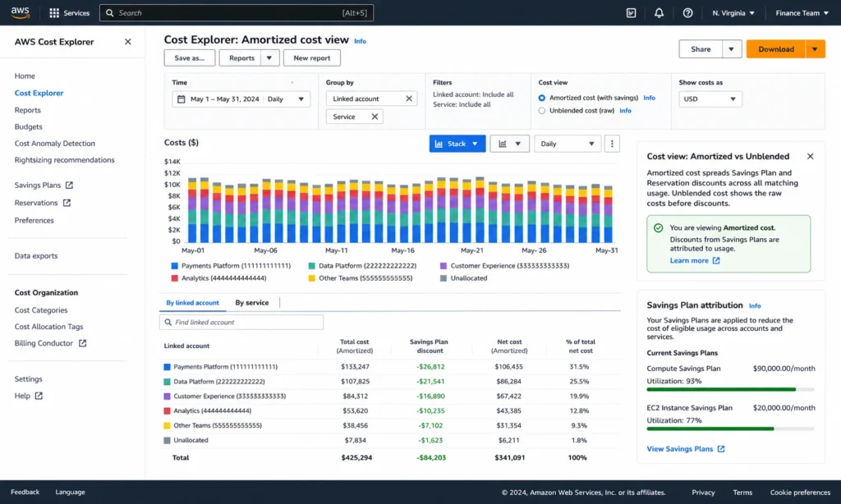Click Feedback in the footer
Screen dimensions: 841x504
click(x=25, y=493)
